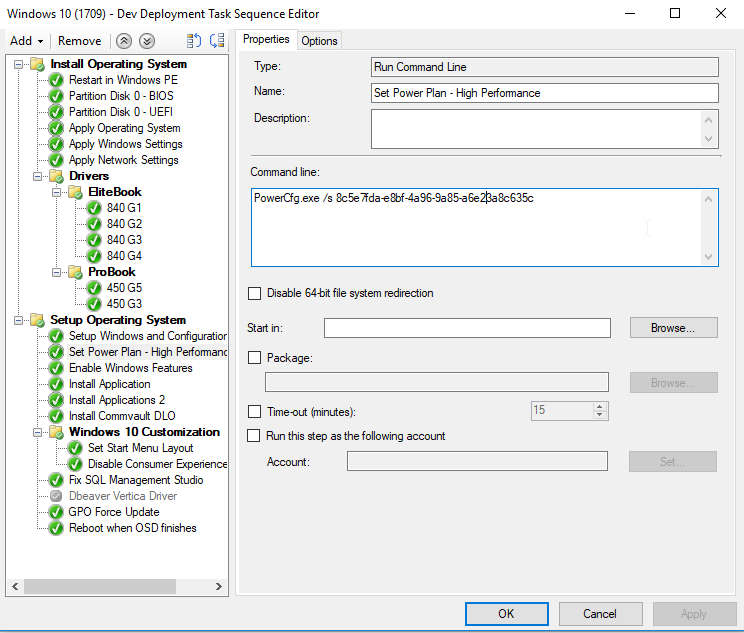Toggle the Time-out (minutes) checkbox
The width and height of the screenshot is (744, 633).
(254, 411)
